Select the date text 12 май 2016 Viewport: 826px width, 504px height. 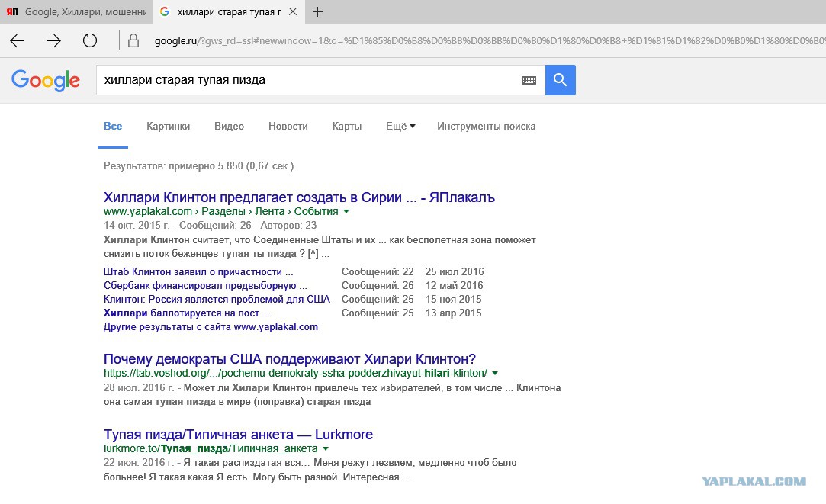[454, 285]
